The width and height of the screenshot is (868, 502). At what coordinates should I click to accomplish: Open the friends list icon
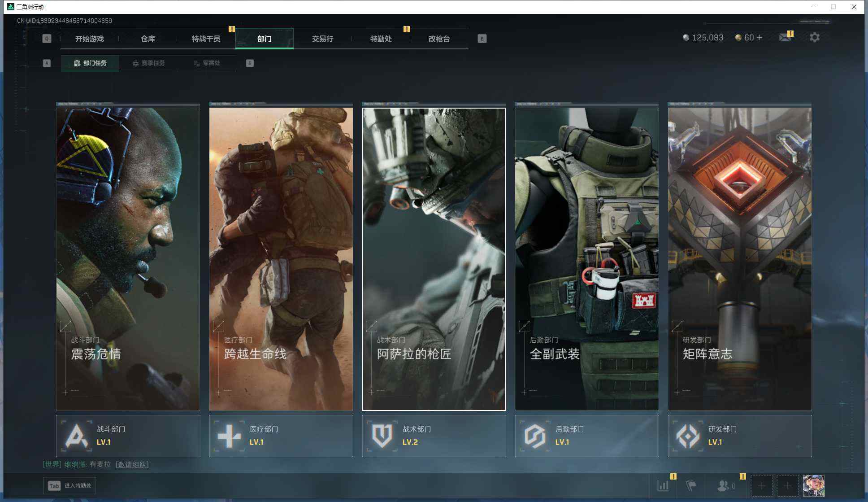coord(723,485)
